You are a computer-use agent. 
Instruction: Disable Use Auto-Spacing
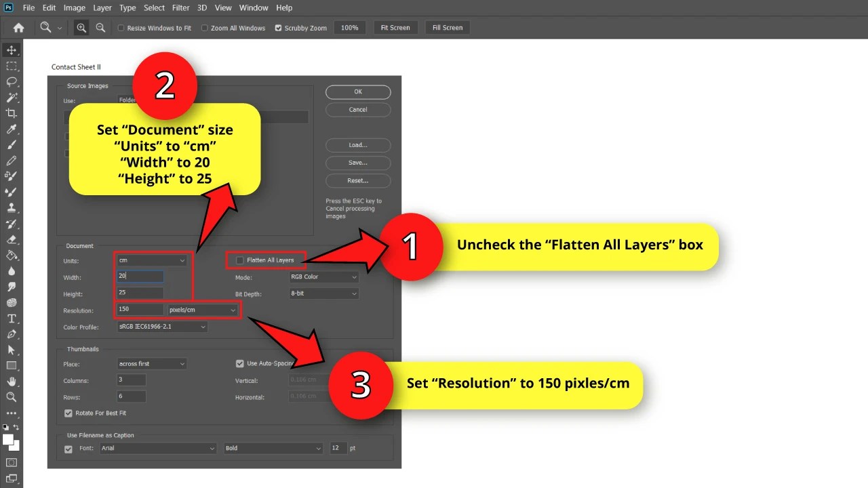[240, 363]
